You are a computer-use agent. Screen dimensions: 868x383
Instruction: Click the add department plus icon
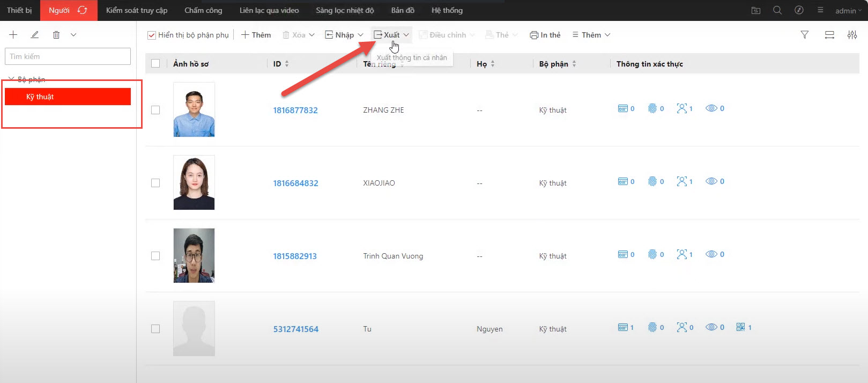pyautogui.click(x=13, y=35)
